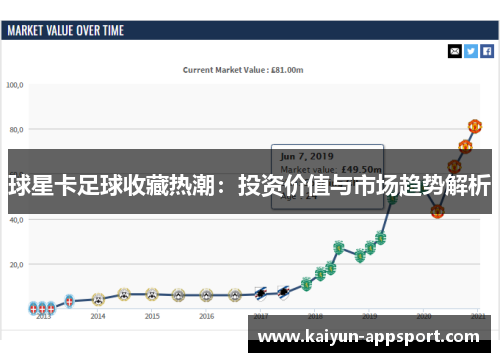The height and width of the screenshot is (362, 500).
Task: Click the '2016' x-axis label
Action: tap(207, 316)
